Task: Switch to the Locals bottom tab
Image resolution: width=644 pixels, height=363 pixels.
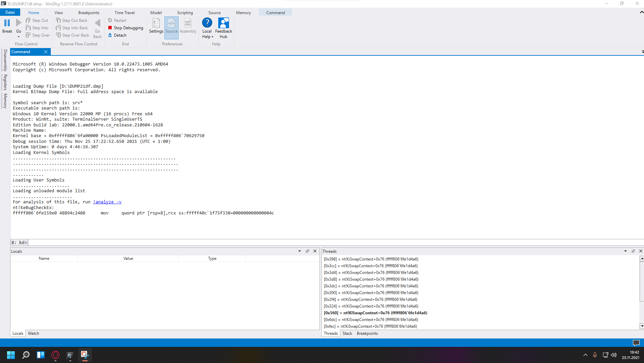Action: point(18,333)
